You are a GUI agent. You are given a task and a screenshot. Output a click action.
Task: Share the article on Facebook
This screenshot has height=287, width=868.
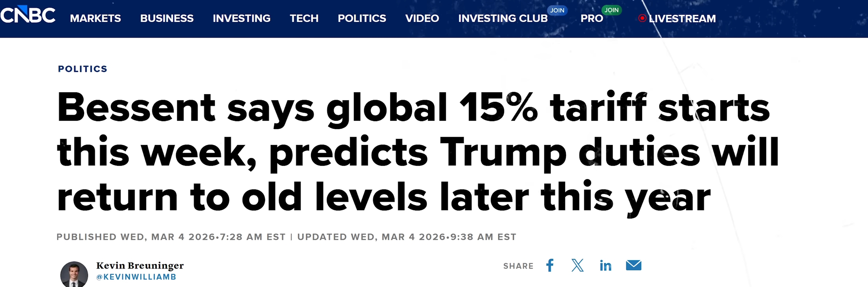point(550,265)
